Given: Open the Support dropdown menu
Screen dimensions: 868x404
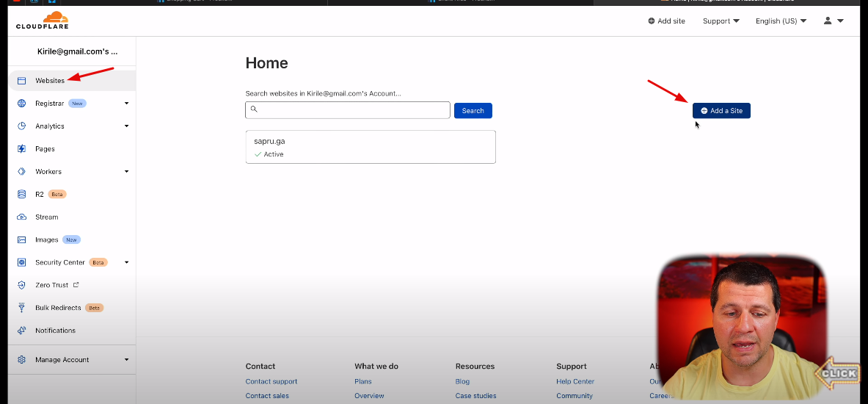Looking at the screenshot, I should 721,21.
